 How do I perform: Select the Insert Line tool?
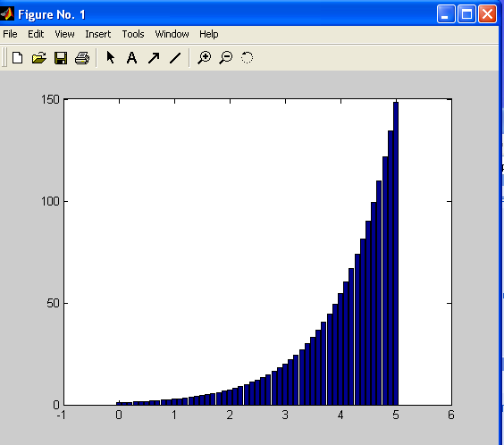coord(175,58)
